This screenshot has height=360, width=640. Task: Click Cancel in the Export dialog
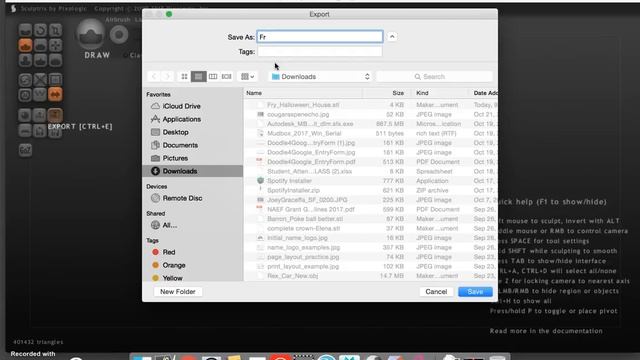click(x=436, y=292)
